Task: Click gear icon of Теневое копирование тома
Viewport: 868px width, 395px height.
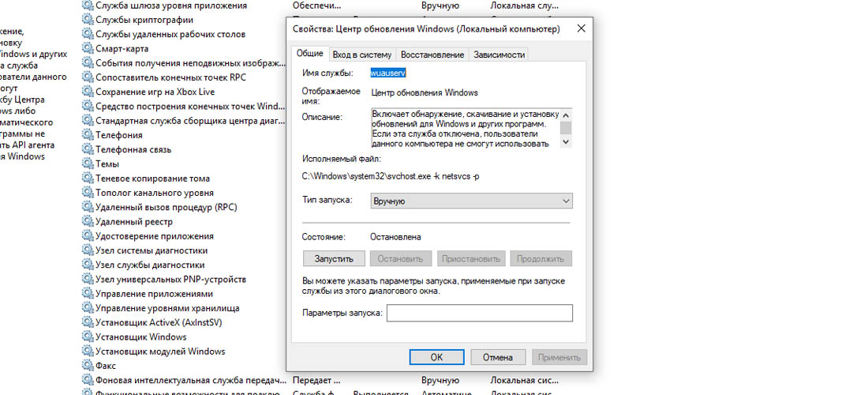Action: tap(88, 179)
